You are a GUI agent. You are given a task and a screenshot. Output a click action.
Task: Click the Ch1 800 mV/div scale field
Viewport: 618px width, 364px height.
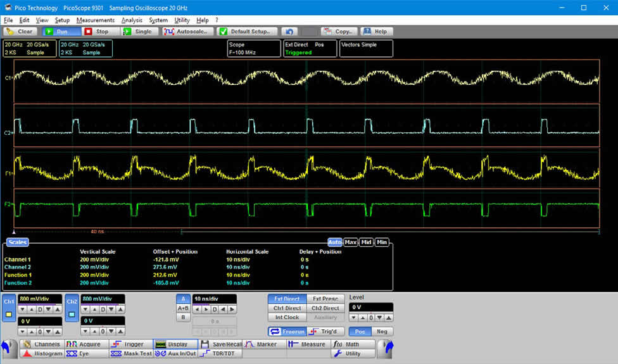click(x=40, y=299)
